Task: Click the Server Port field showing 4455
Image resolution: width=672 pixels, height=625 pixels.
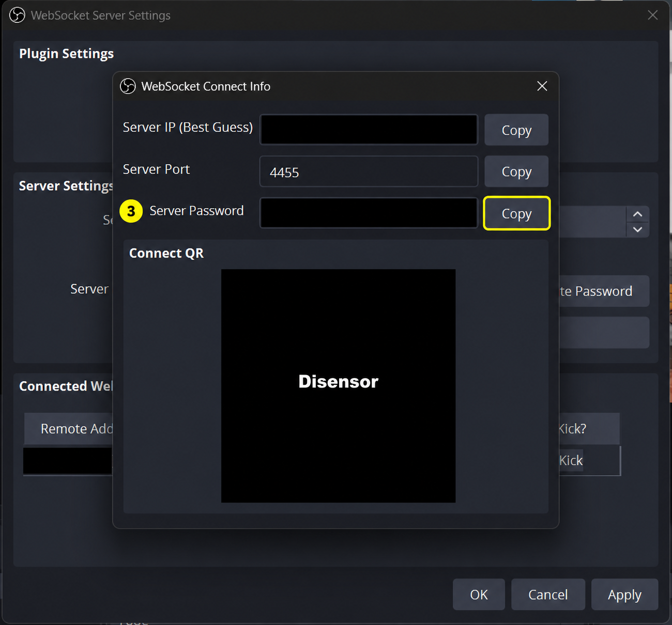Action: (x=369, y=171)
